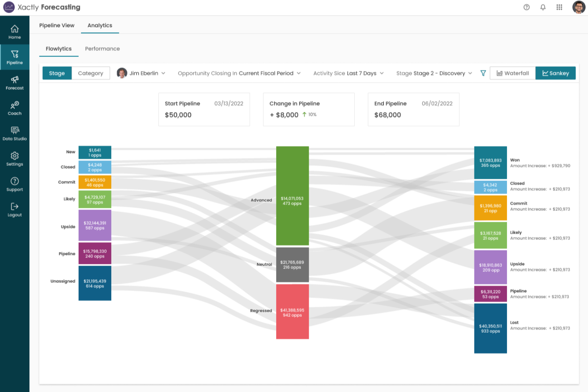Select the Sankey chart button
This screenshot has width=588, height=392.
[555, 73]
